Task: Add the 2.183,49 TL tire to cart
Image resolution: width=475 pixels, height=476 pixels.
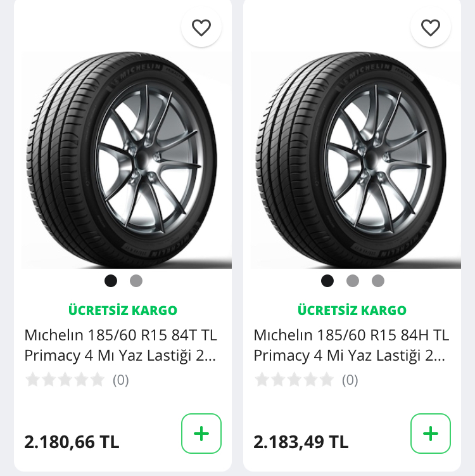Action: (x=431, y=434)
